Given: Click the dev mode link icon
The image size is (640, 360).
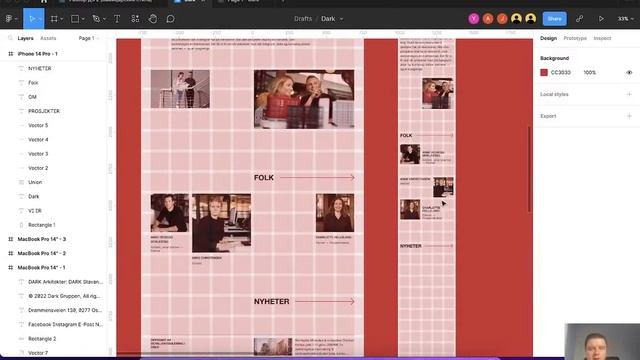Looking at the screenshot, I should 579,19.
